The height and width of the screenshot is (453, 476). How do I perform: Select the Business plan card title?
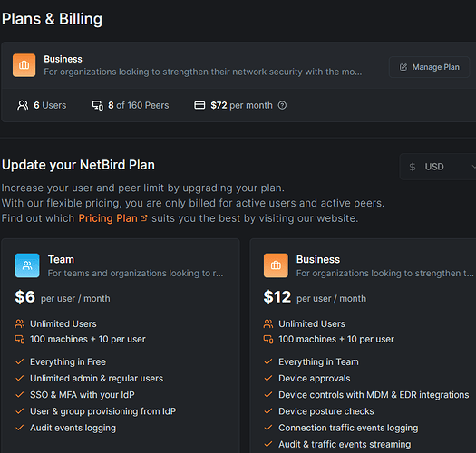tap(318, 259)
